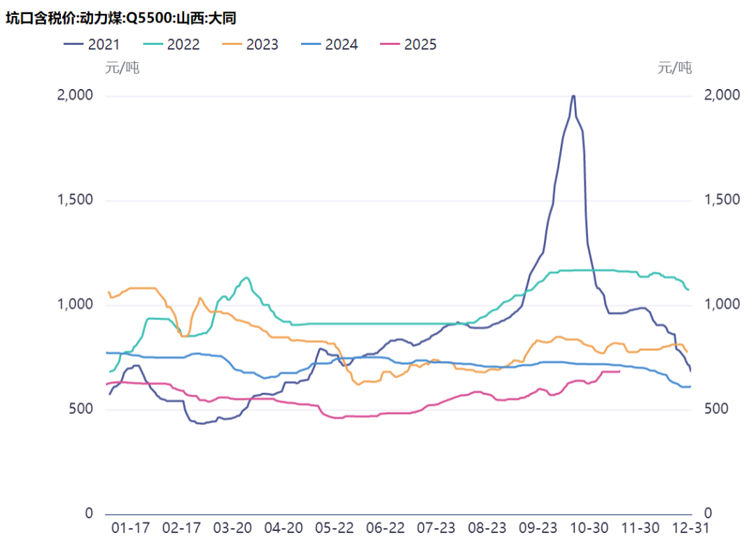
Task: Click the pink 2025 legend line marker
Action: click(x=391, y=45)
